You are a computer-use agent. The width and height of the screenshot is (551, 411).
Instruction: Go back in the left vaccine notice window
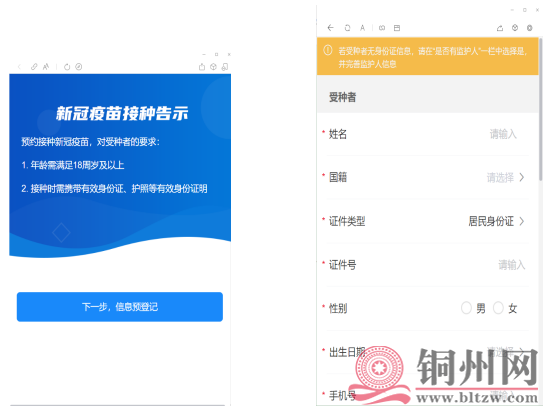(x=20, y=67)
